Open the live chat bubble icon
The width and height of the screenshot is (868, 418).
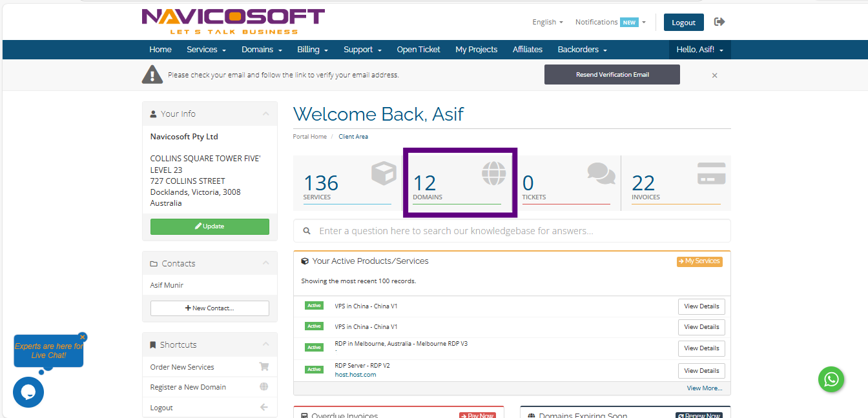(28, 392)
